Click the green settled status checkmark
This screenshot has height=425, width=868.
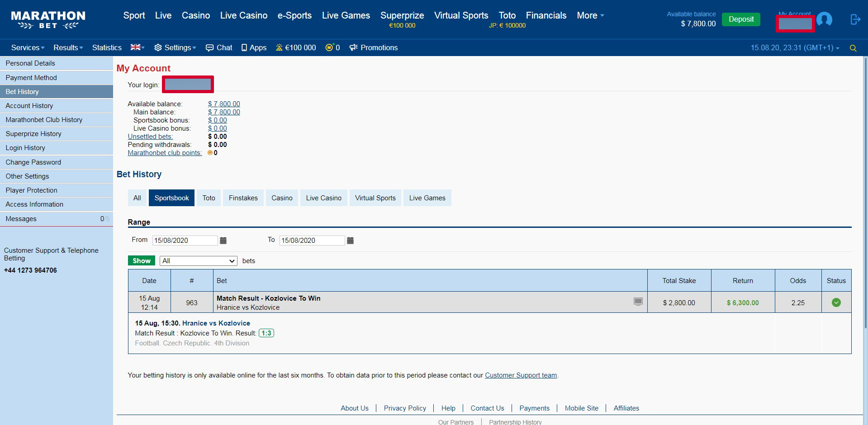pyautogui.click(x=836, y=302)
